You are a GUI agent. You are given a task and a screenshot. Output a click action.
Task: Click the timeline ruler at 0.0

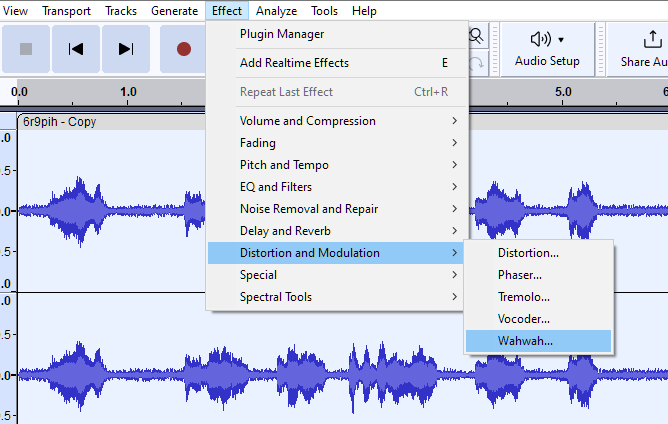pos(19,92)
